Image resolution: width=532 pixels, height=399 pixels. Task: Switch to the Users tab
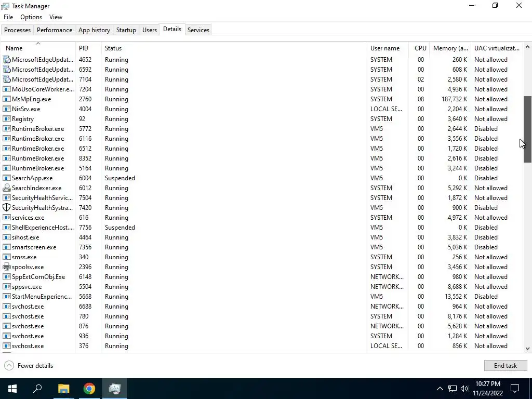(150, 30)
